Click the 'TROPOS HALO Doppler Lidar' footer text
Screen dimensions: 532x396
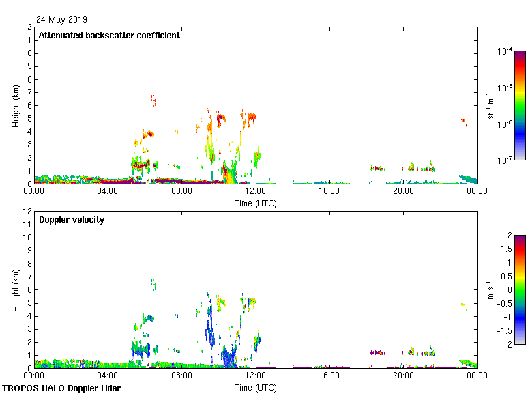[65, 388]
